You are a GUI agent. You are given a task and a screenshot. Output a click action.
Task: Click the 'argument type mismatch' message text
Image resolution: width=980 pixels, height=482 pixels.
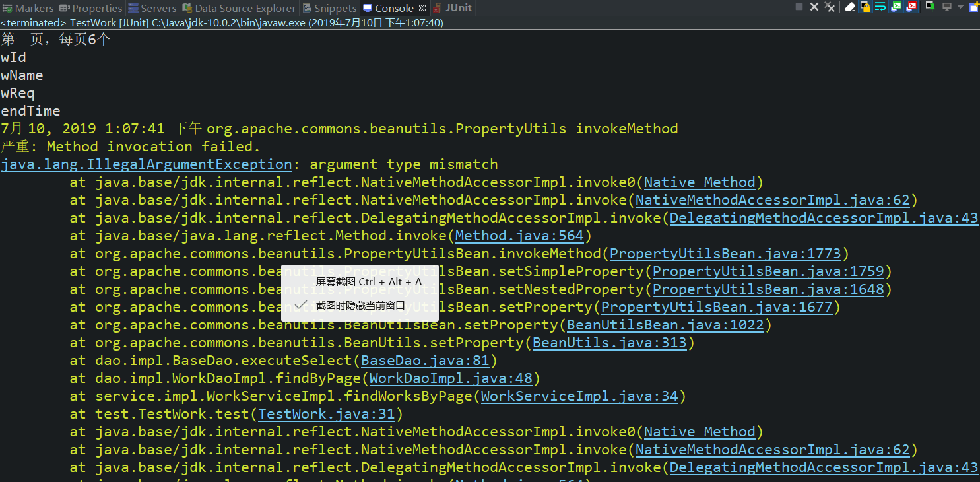[404, 164]
